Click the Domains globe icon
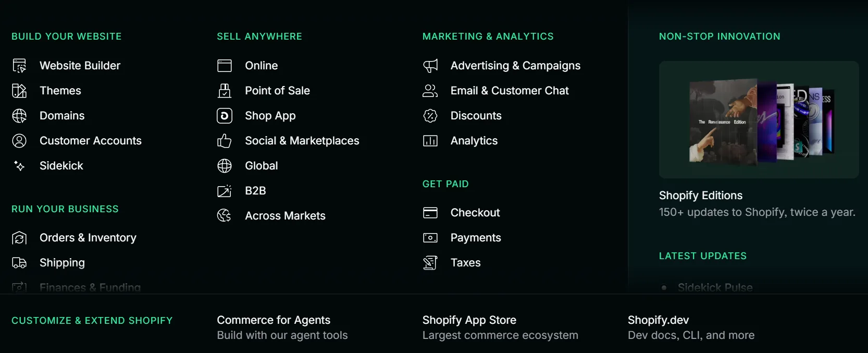The width and height of the screenshot is (868, 353). click(19, 116)
